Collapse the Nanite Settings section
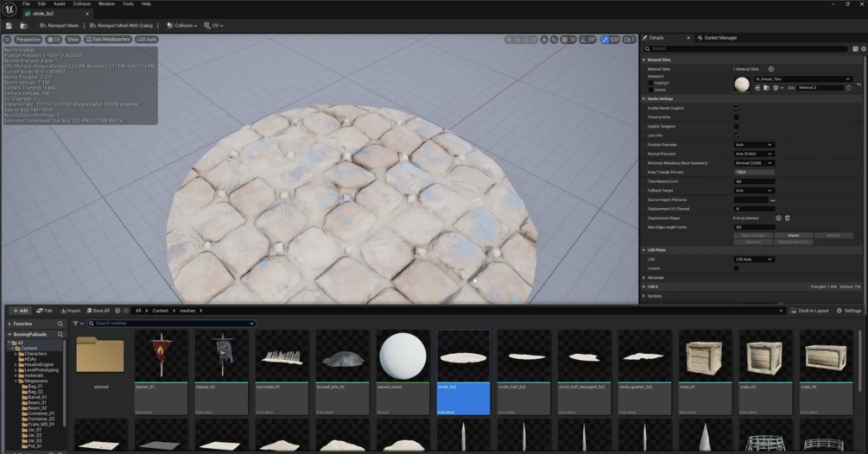 coord(659,99)
